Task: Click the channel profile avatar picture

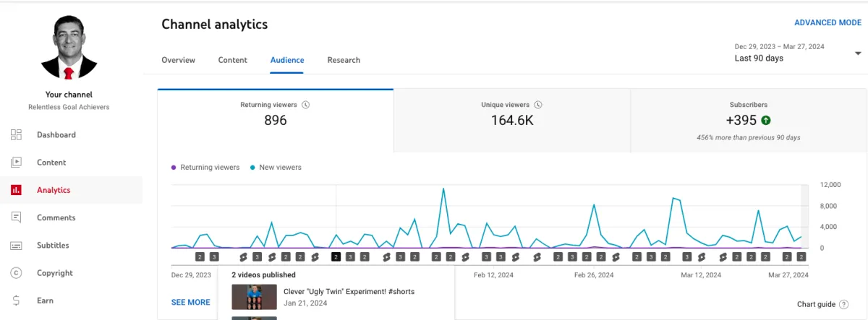Action: point(69,47)
